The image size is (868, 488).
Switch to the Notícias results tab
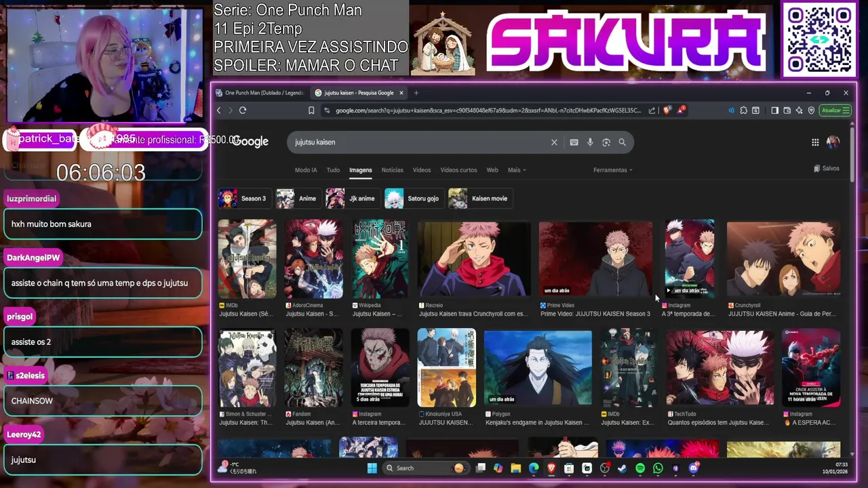pos(392,170)
